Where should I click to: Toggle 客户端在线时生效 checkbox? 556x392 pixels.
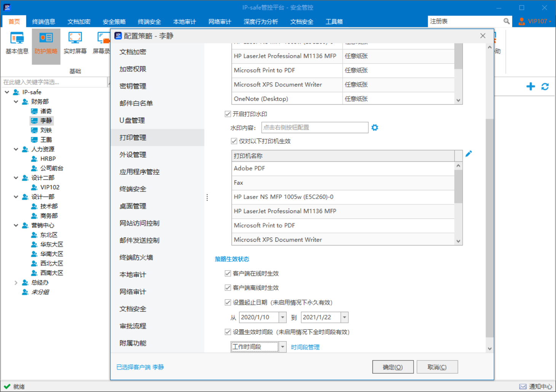click(x=228, y=273)
